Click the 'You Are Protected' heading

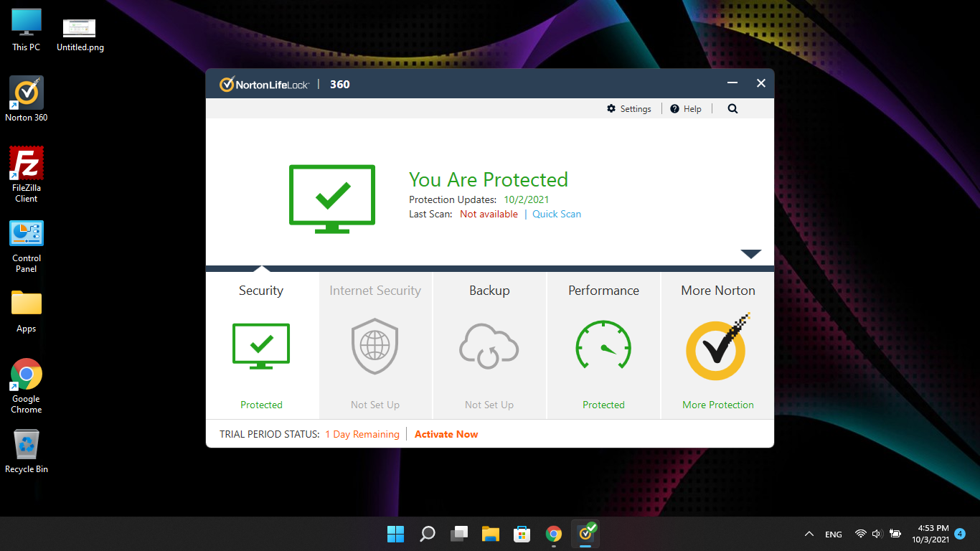[x=489, y=179]
